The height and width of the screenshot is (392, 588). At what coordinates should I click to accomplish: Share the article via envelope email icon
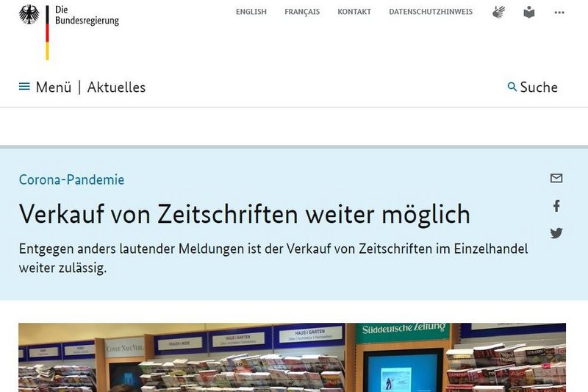point(556,178)
